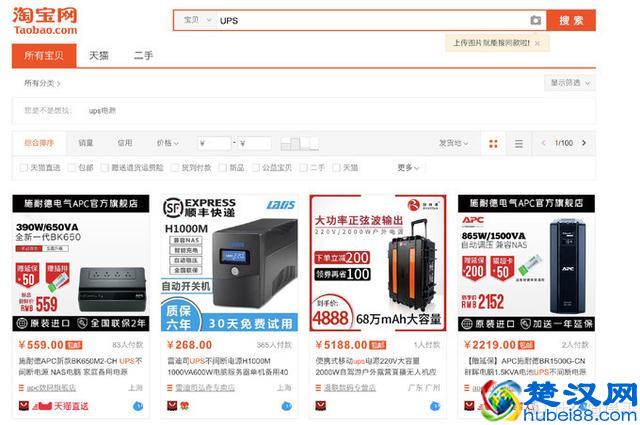Open Wangwang chat icon on ¥559.00 listing
This screenshot has height=425, width=640.
click(x=138, y=406)
